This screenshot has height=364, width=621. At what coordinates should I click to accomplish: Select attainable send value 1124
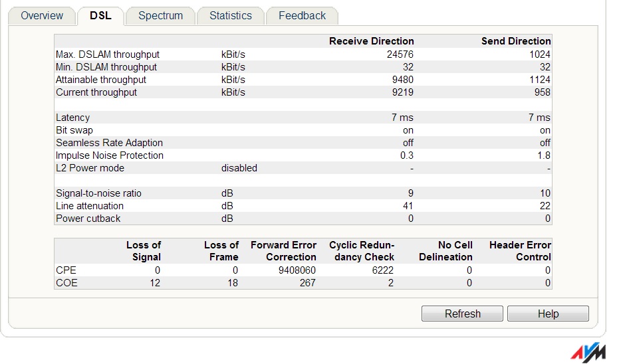tap(540, 80)
